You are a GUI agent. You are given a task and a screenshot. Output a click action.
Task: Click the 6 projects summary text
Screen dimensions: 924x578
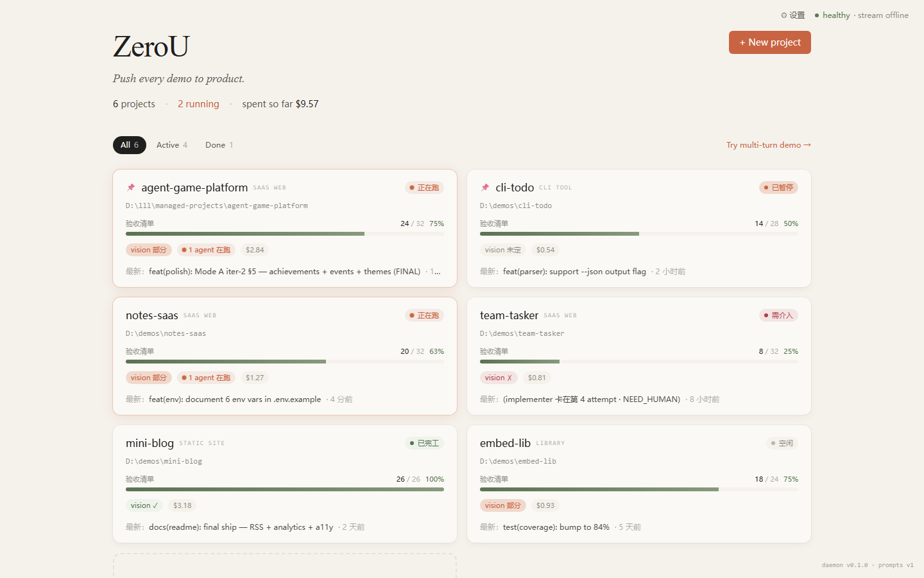(134, 104)
